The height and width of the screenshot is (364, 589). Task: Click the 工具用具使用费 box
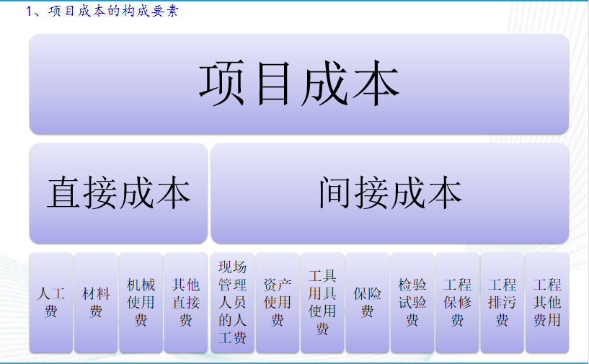tap(322, 303)
